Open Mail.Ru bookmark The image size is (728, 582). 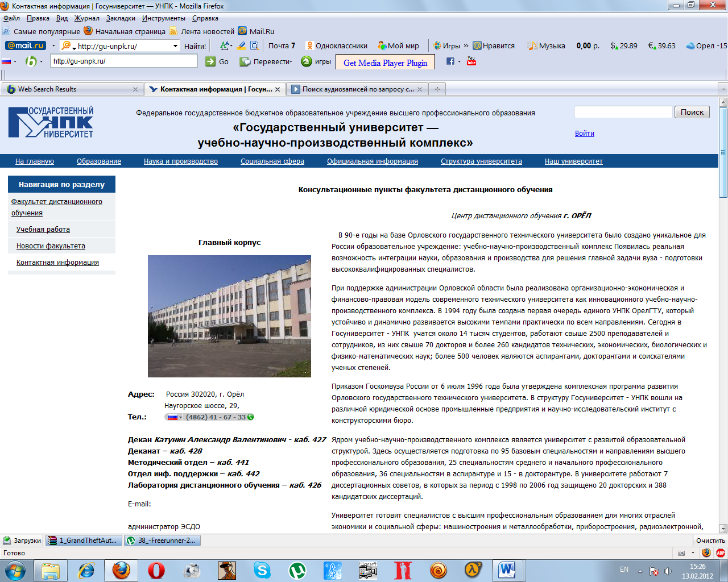click(x=256, y=31)
